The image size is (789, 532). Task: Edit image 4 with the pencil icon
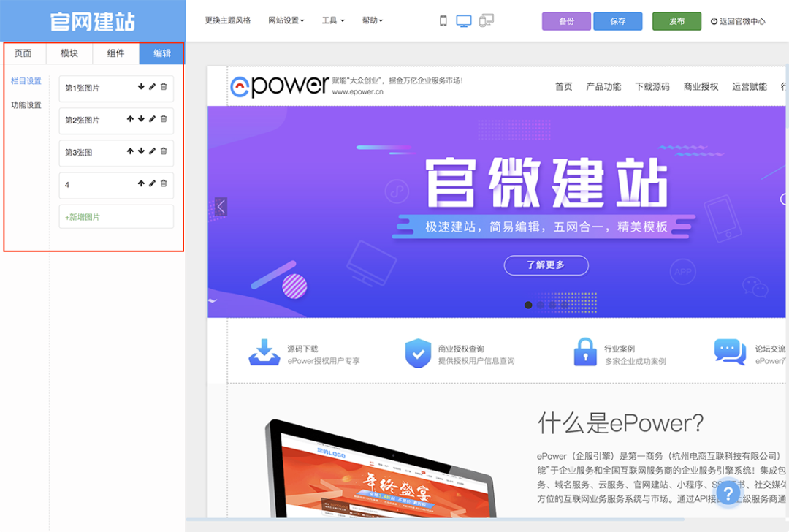[x=152, y=183]
